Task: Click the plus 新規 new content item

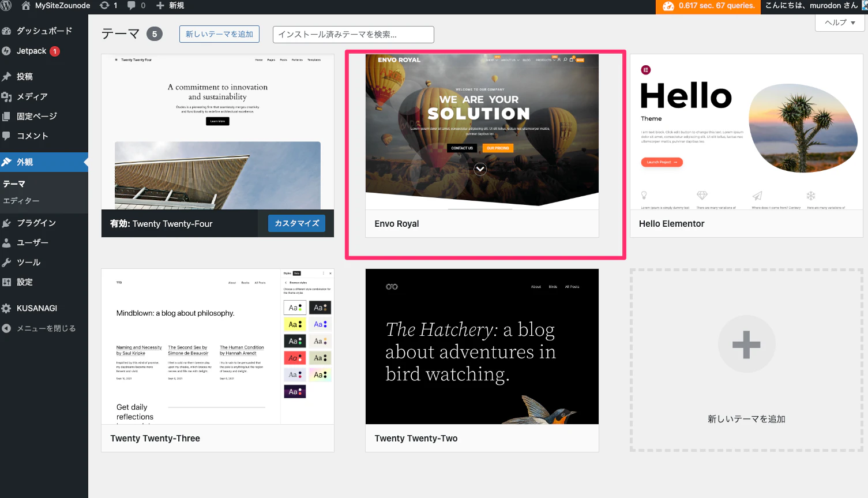Action: tap(170, 5)
